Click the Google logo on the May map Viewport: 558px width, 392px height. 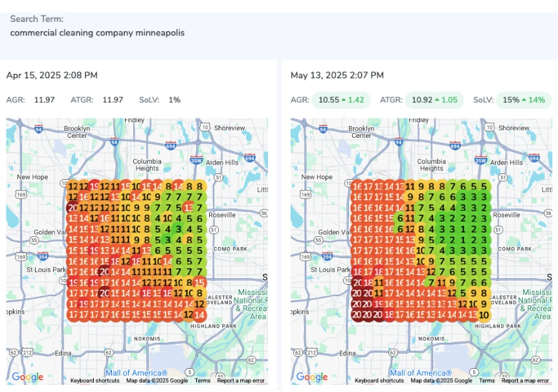[x=311, y=377]
